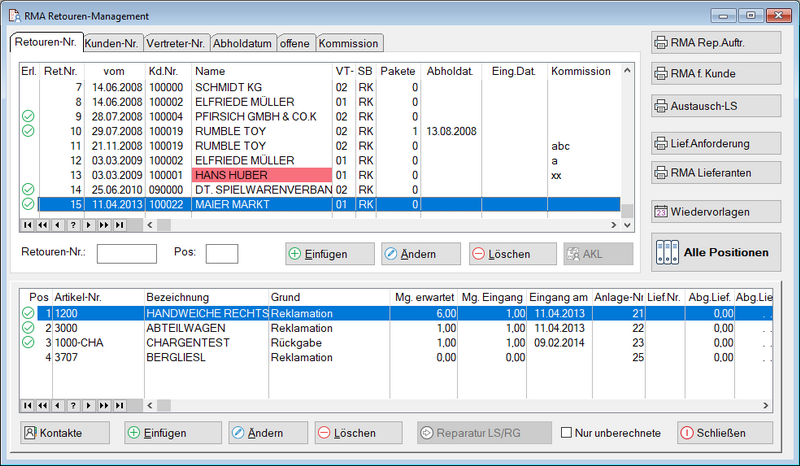Open Wiedervorlagen calendar icon button
This screenshot has height=466, width=800.
pos(663,211)
